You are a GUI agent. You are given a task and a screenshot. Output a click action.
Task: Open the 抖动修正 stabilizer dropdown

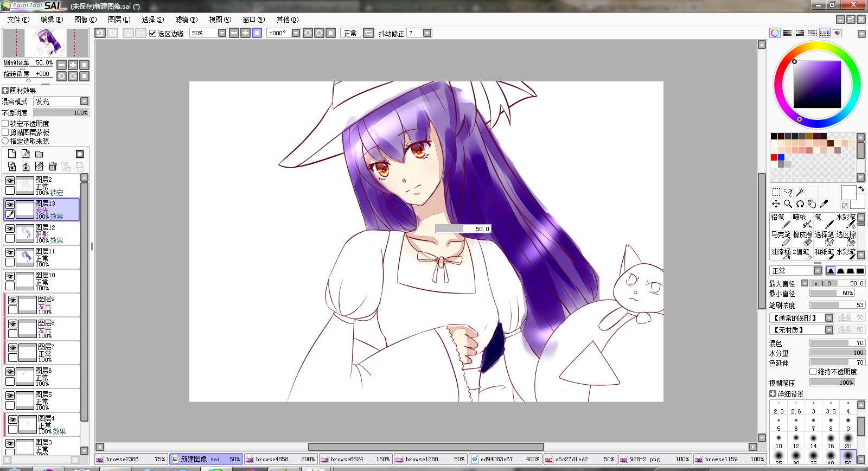point(427,33)
